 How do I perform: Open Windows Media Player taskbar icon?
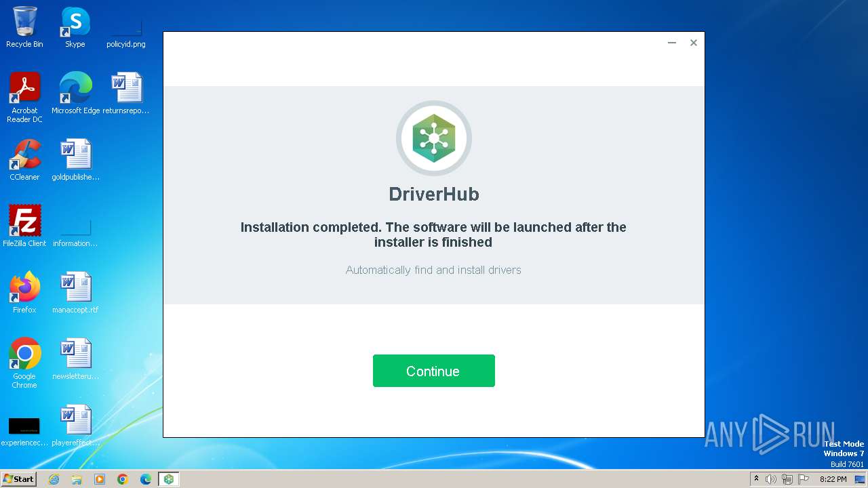(x=100, y=479)
